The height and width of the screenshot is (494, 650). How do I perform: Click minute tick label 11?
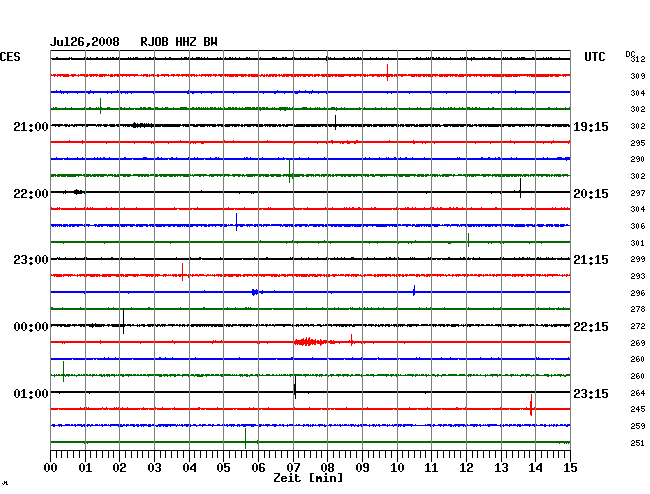point(431,468)
